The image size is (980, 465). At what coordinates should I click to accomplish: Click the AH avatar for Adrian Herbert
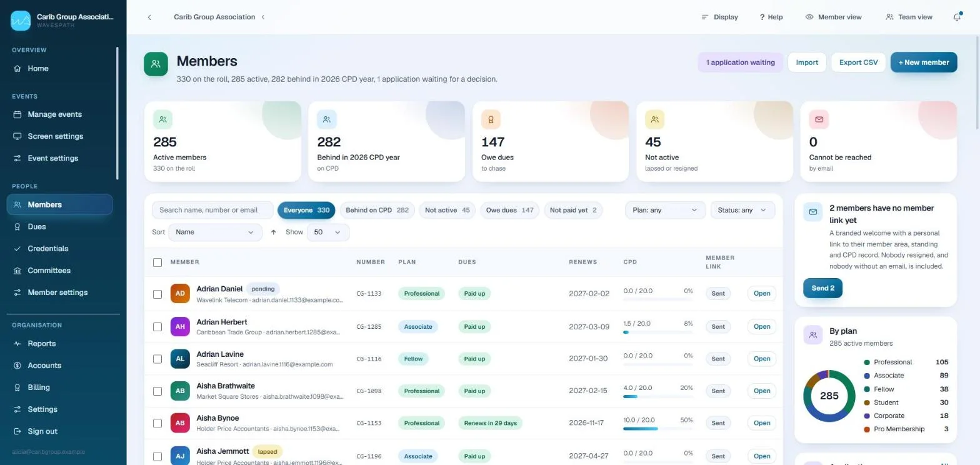(180, 326)
